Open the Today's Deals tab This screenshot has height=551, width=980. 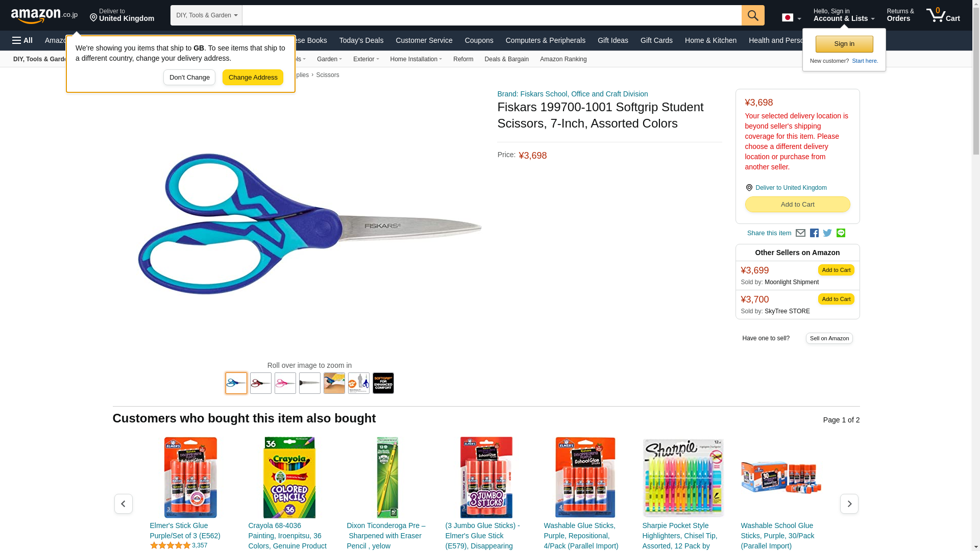click(361, 40)
